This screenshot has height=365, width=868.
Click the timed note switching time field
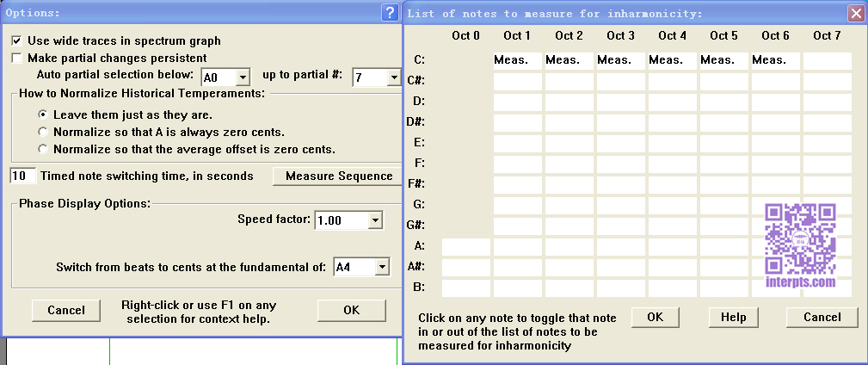(x=23, y=176)
